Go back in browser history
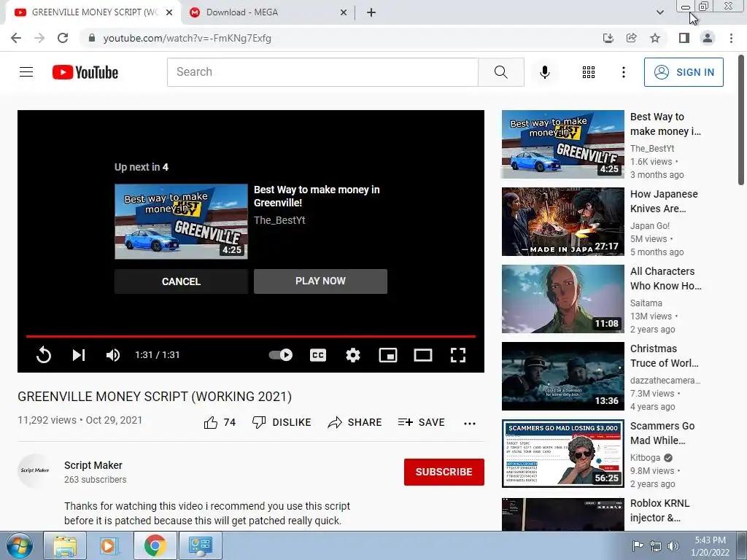The image size is (747, 560). point(16,38)
